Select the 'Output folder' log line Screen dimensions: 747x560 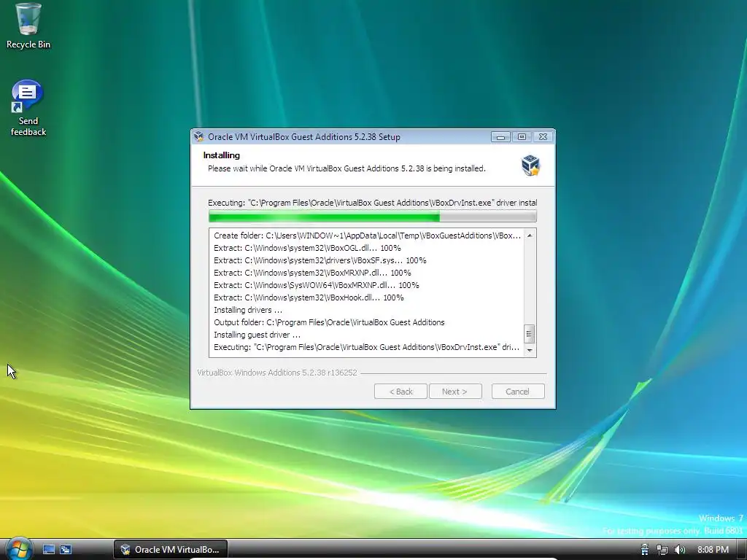329,322
